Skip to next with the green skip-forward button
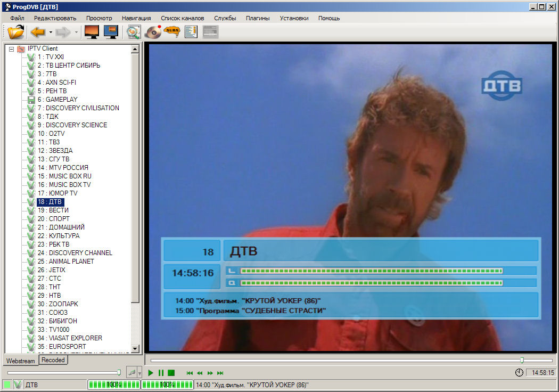The image size is (559, 392). pos(220,373)
